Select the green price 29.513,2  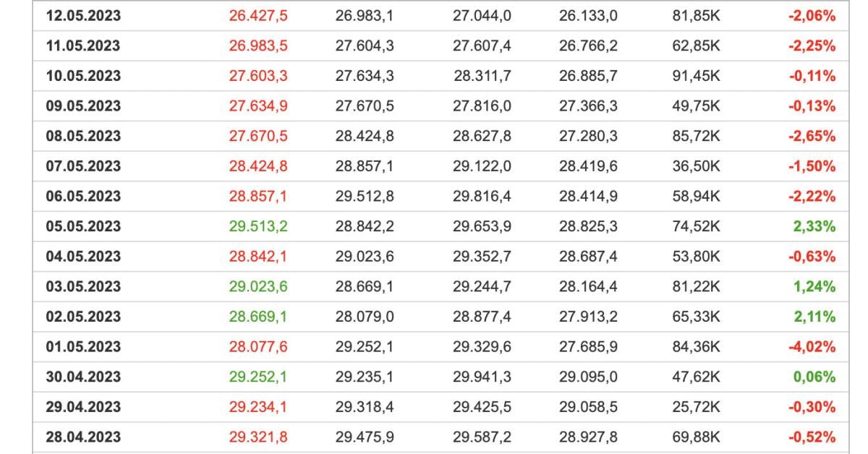258,226
